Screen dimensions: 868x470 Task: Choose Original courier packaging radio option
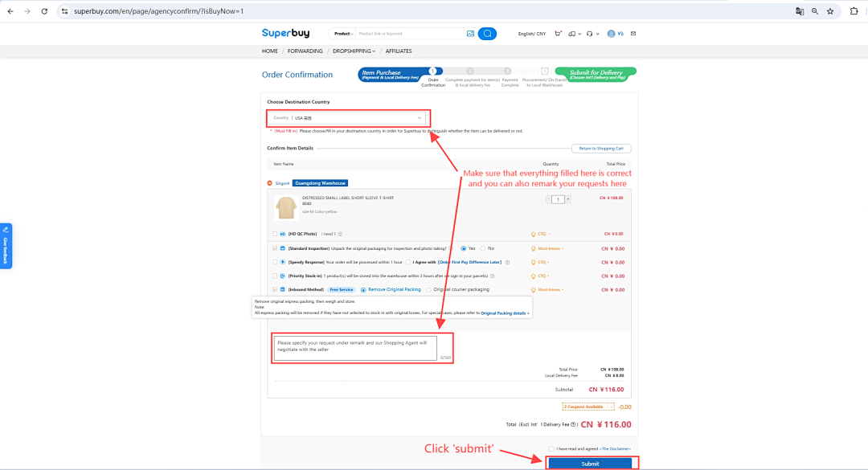[428, 289]
